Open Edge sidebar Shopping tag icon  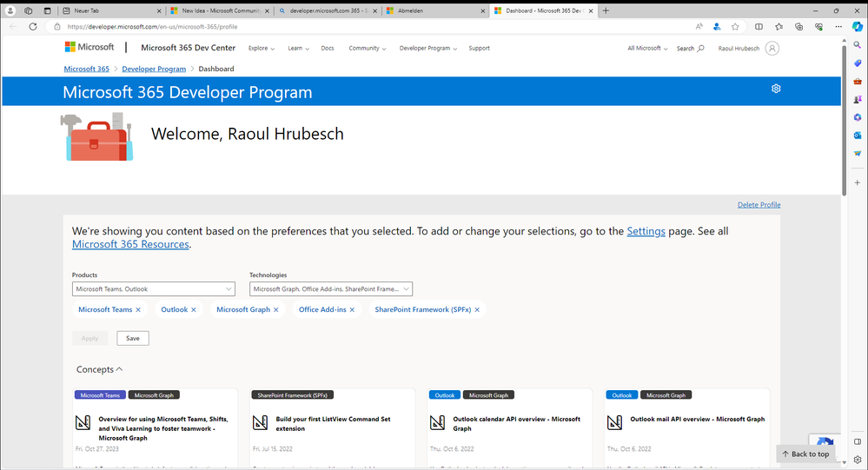(x=857, y=63)
